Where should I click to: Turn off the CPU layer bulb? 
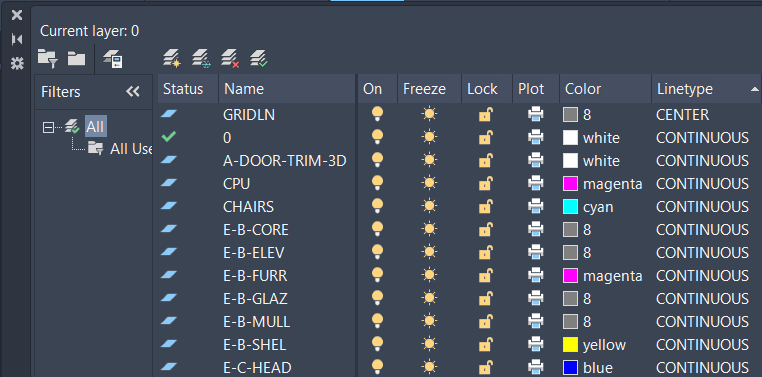(378, 183)
